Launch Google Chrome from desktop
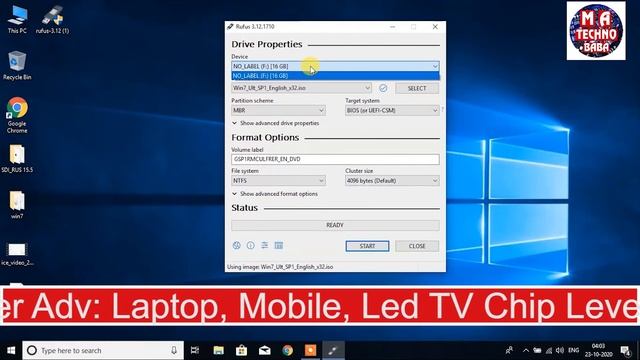 point(17,115)
